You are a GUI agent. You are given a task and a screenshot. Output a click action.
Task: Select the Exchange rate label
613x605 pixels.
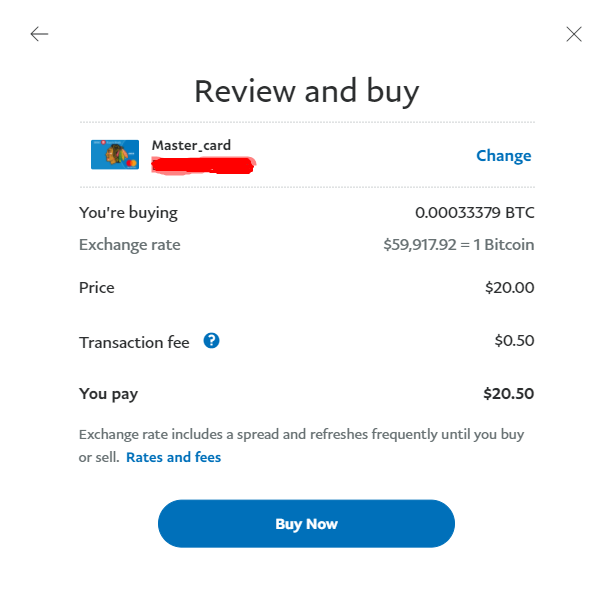pos(130,245)
